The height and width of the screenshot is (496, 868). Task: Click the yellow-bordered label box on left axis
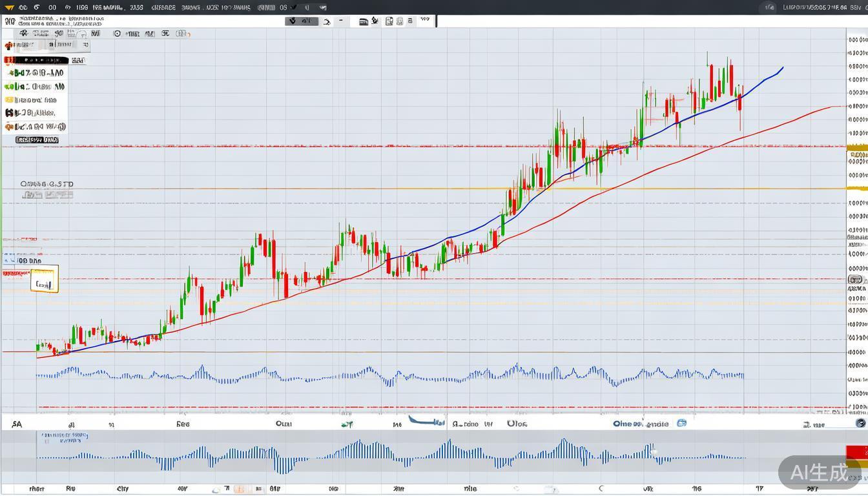(44, 279)
